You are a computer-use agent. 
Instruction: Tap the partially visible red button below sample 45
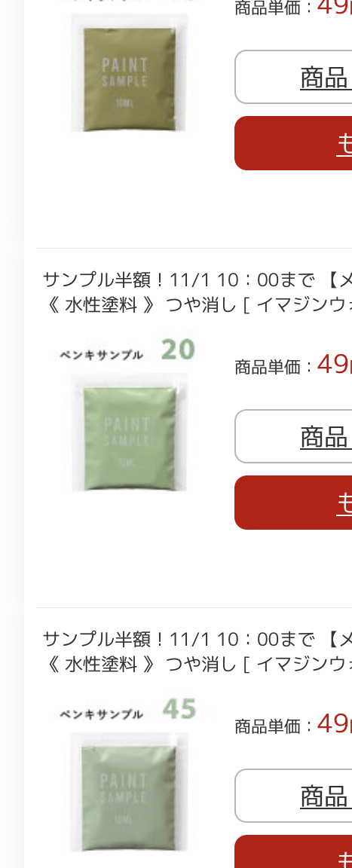tap(293, 852)
